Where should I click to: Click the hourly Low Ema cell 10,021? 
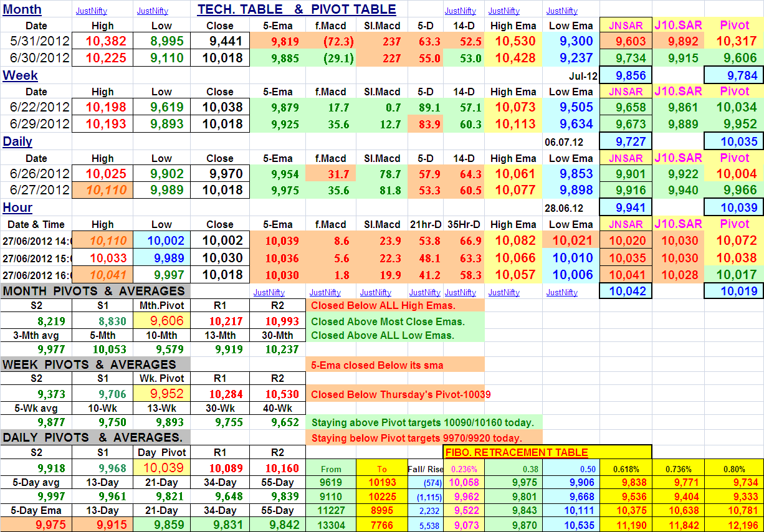pos(571,240)
